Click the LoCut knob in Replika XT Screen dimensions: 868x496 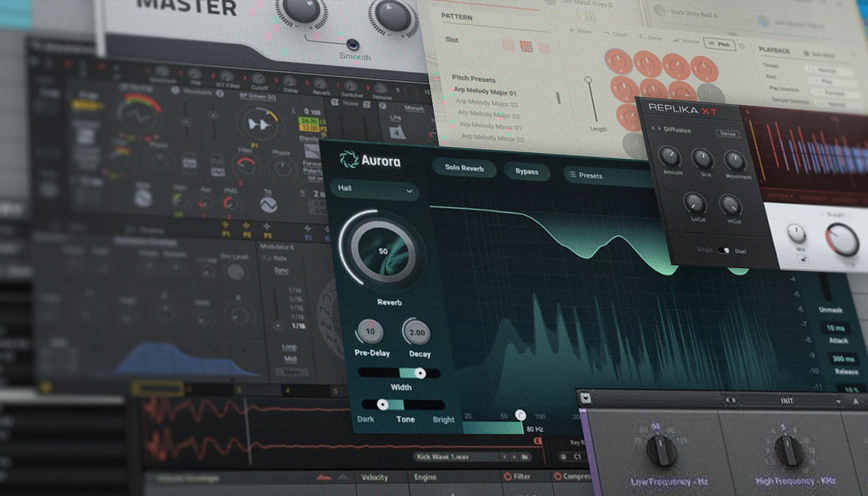694,203
